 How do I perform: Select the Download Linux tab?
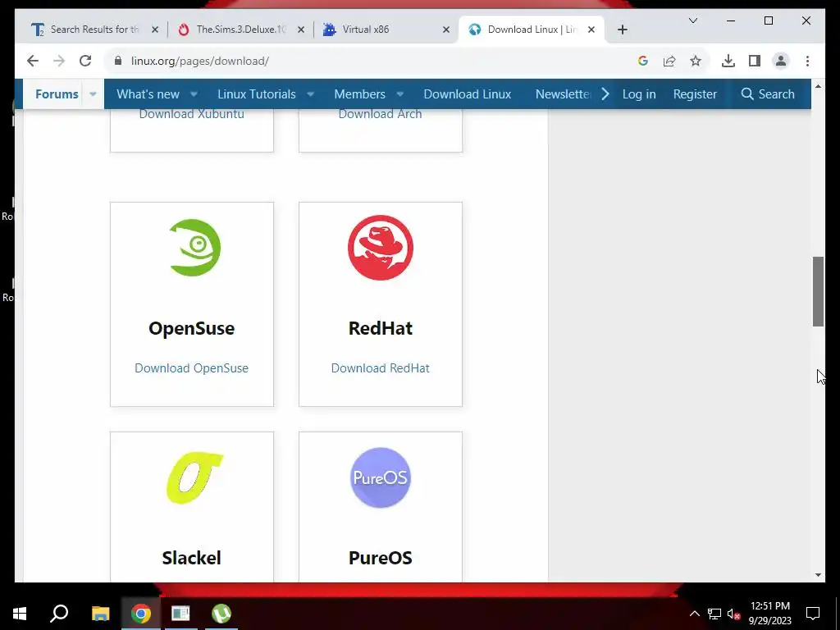click(x=531, y=30)
